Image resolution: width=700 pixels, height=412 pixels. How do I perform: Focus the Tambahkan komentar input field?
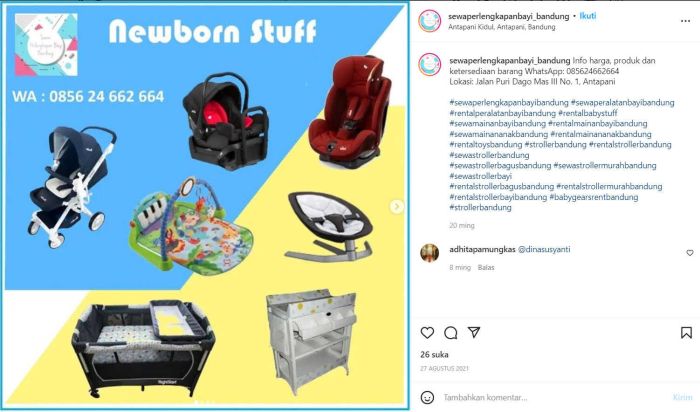(554, 397)
